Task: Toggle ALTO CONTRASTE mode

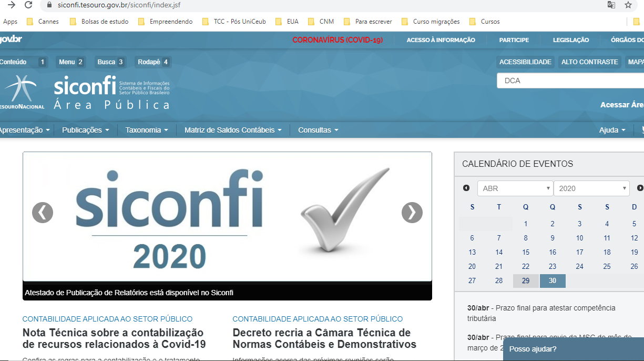Action: point(589,62)
